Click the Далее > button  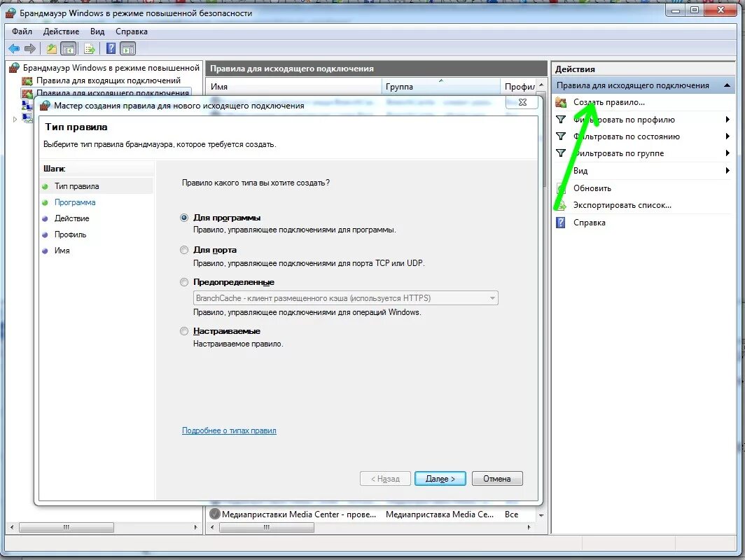440,478
